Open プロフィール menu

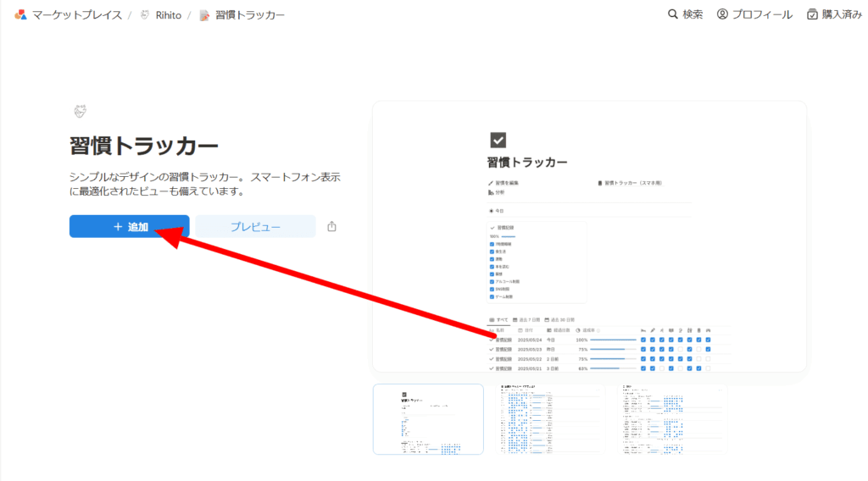754,14
